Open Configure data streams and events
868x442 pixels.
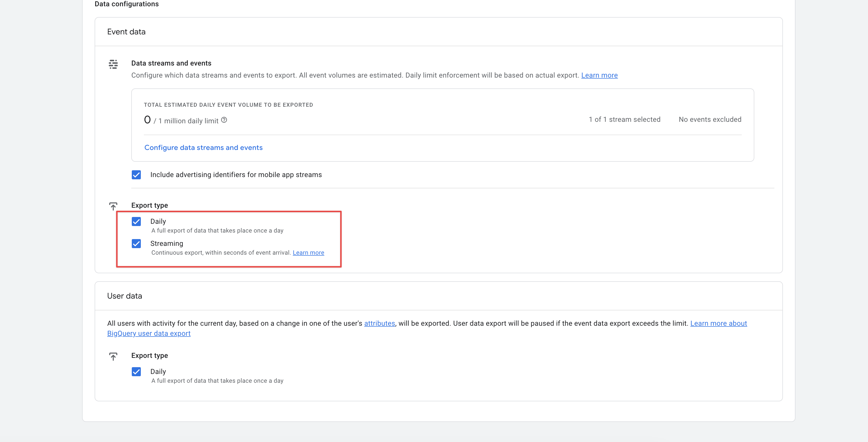pos(203,147)
